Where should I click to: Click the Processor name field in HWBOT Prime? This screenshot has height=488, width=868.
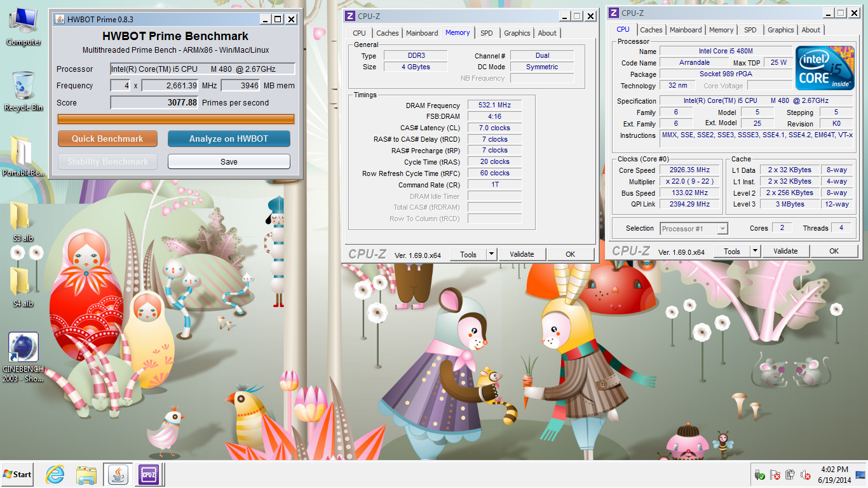pos(202,69)
